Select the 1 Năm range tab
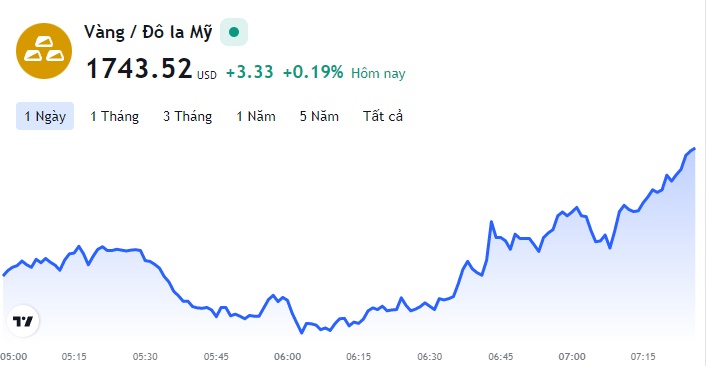 pyautogui.click(x=256, y=116)
